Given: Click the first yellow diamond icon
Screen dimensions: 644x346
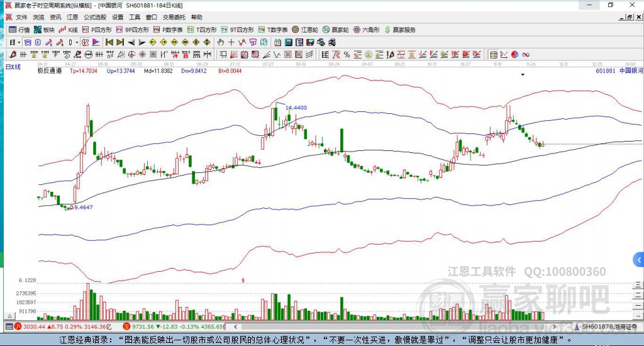Looking at the screenshot, I should point(153,42).
